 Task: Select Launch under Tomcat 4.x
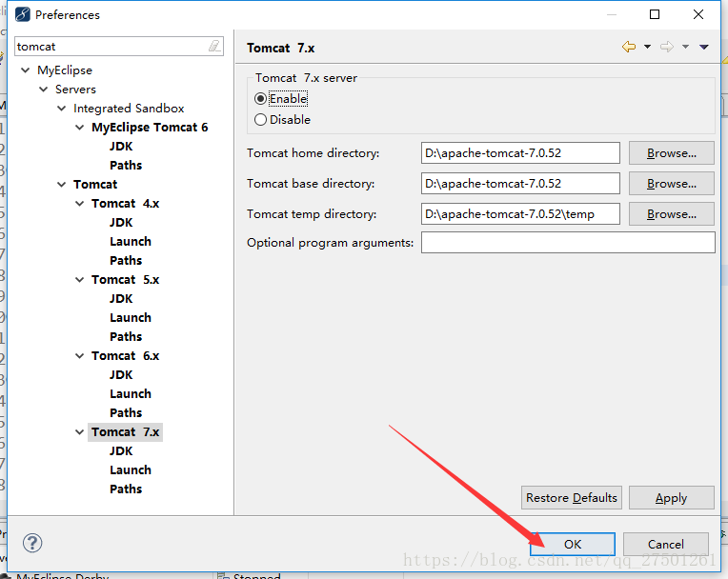click(x=131, y=241)
